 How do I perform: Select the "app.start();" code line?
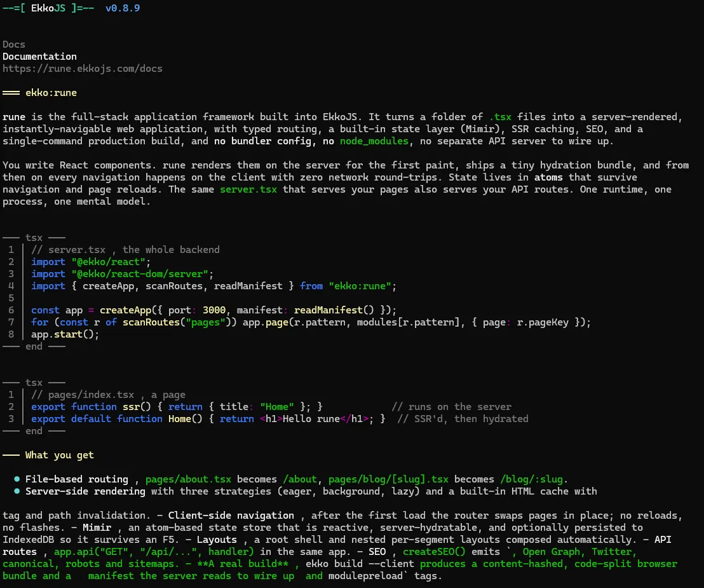point(65,334)
